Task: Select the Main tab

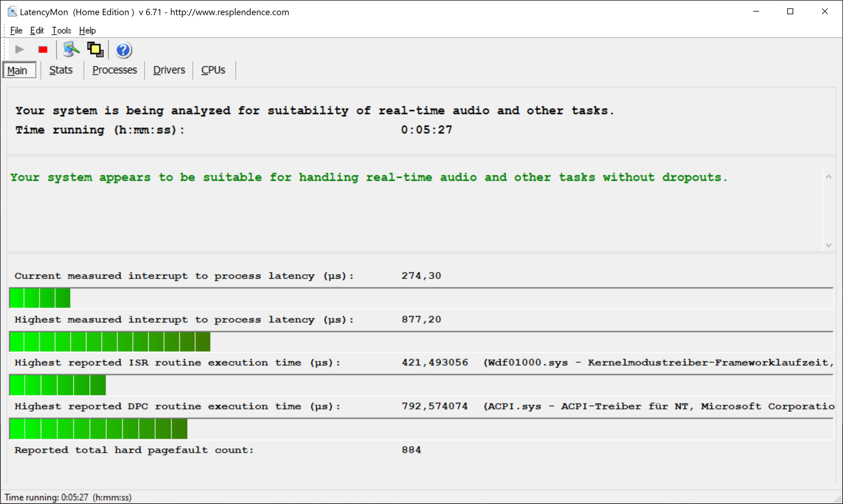Action: click(x=18, y=71)
